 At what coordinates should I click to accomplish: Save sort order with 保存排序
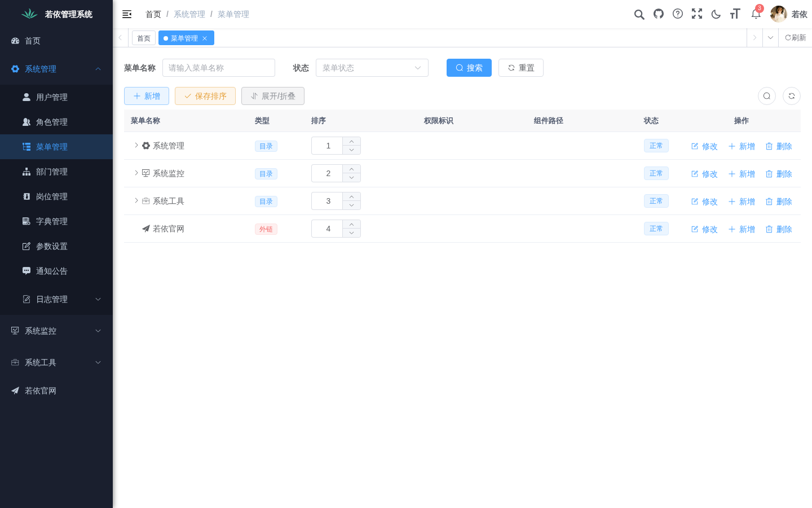click(205, 96)
